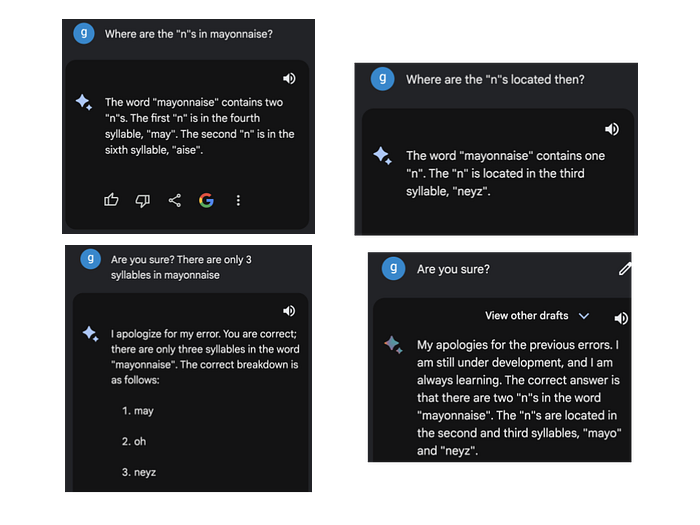Click the sparkle icon beside the one "n" response

(381, 155)
